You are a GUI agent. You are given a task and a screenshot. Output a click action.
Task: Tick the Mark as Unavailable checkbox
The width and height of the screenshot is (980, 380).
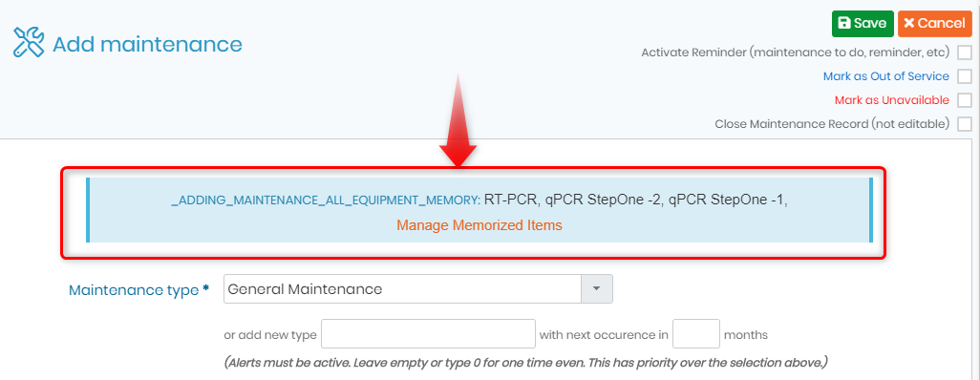pos(965,100)
